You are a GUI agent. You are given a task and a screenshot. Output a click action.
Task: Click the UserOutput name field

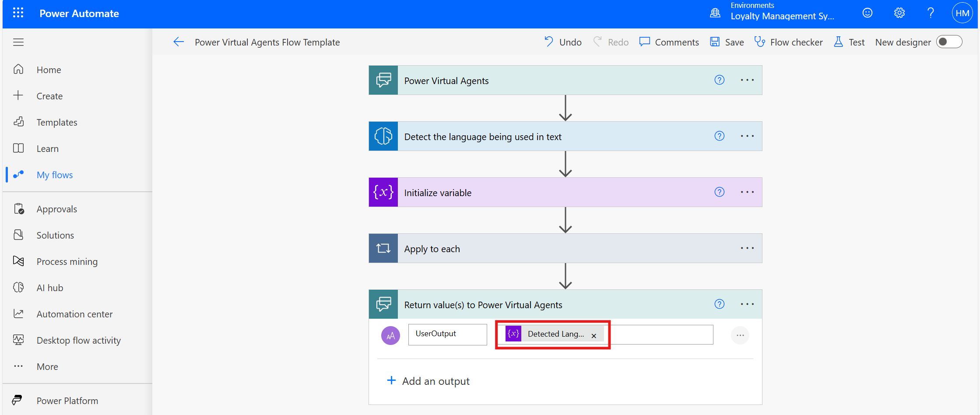pos(447,334)
